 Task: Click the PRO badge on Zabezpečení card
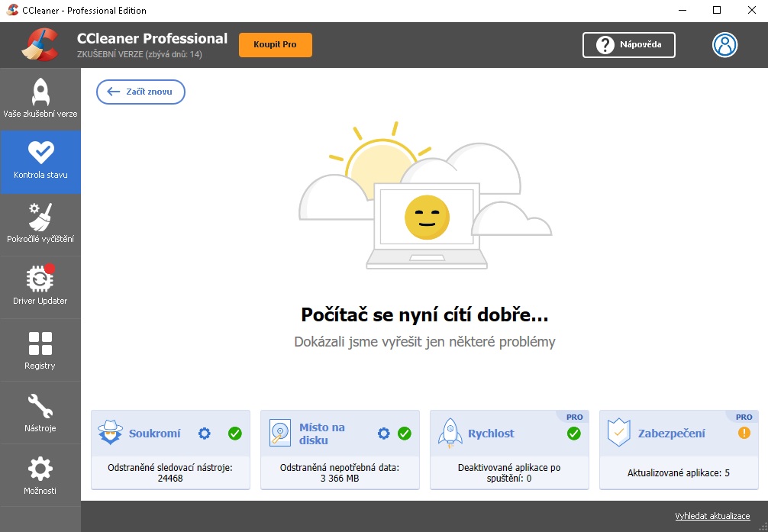click(744, 418)
